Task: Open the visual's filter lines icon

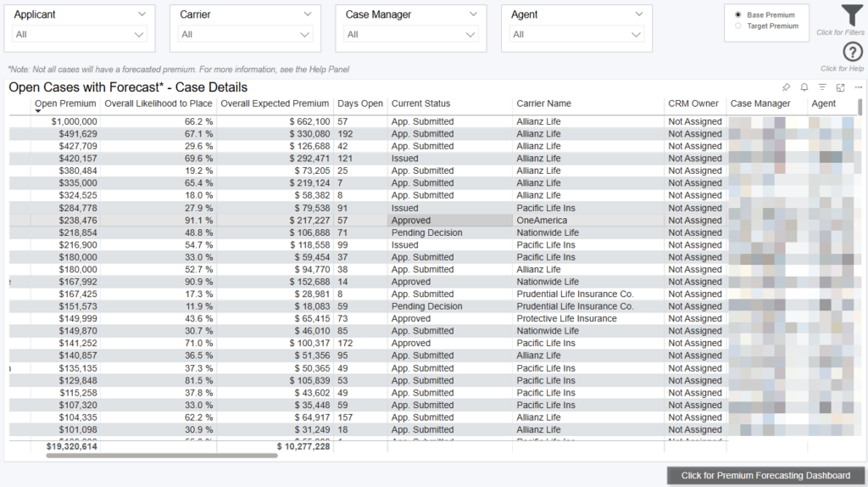Action: [x=822, y=87]
